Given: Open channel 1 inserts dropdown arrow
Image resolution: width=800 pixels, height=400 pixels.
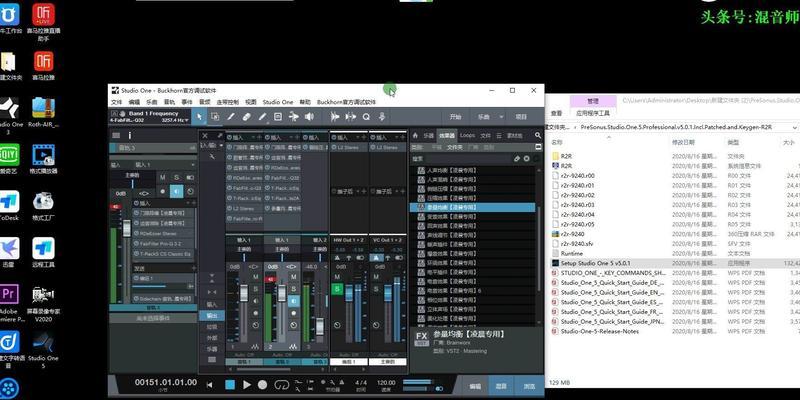Looking at the screenshot, I should [x=253, y=137].
